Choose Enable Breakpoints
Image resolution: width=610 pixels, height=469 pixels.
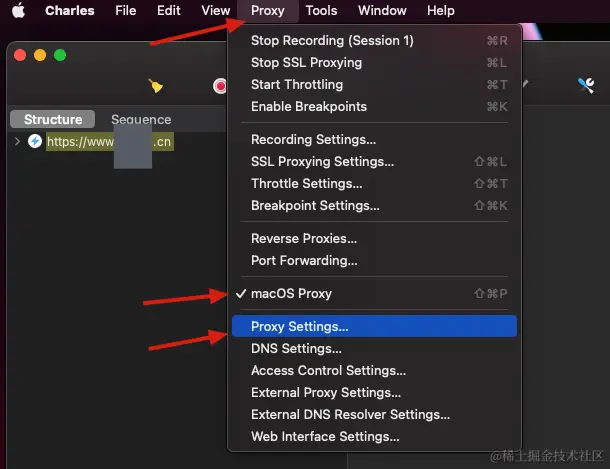click(x=374, y=107)
